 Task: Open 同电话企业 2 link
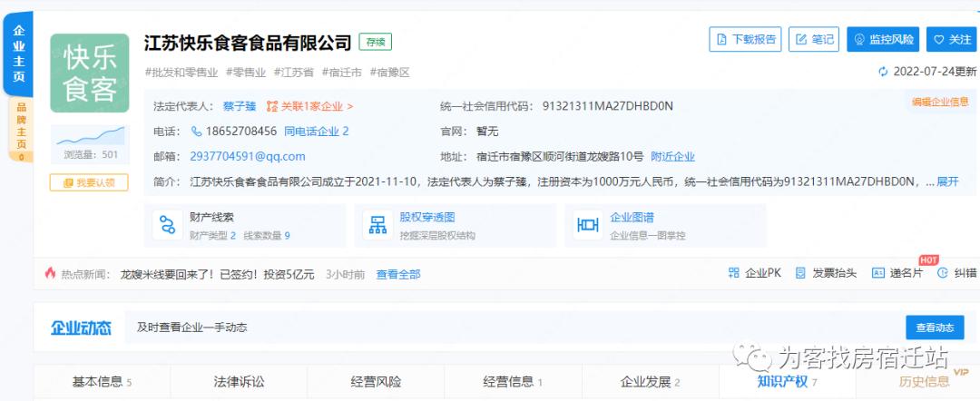(317, 132)
